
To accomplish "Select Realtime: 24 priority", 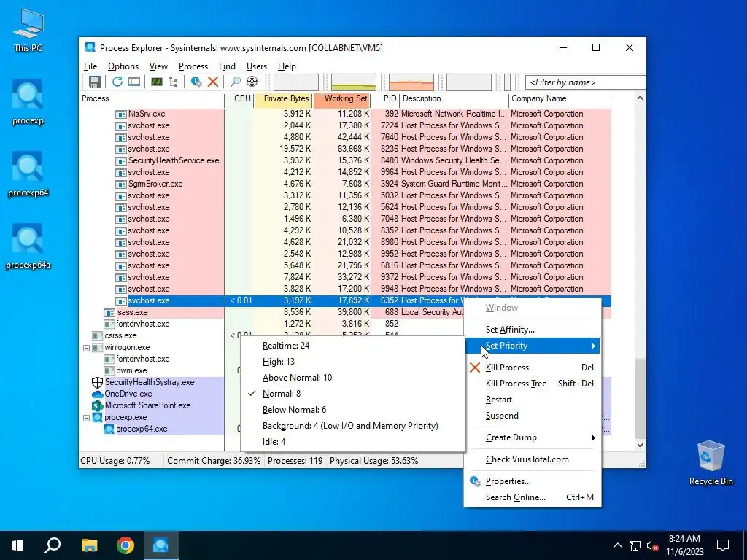I will pyautogui.click(x=352, y=346).
